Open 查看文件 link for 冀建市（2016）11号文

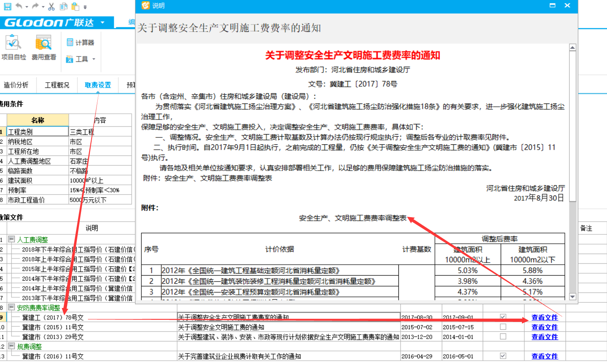point(544,356)
